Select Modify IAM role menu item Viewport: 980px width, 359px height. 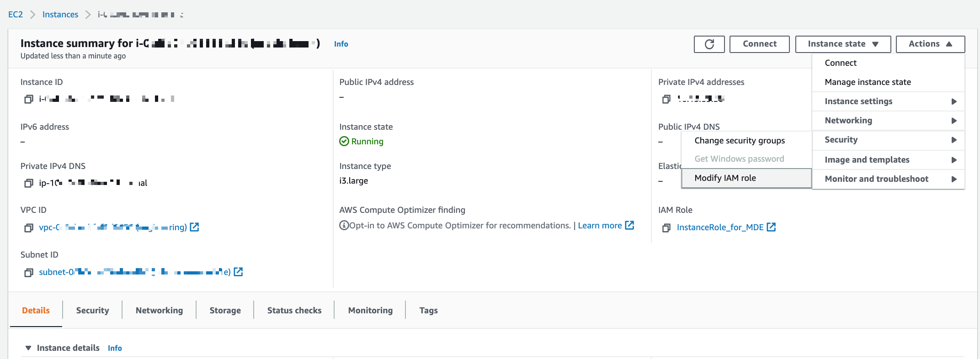pos(746,178)
